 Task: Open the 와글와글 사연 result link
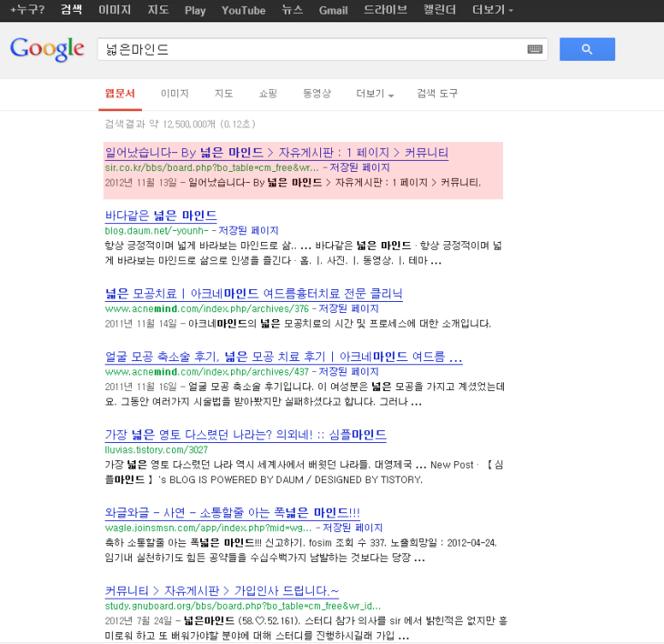click(232, 513)
